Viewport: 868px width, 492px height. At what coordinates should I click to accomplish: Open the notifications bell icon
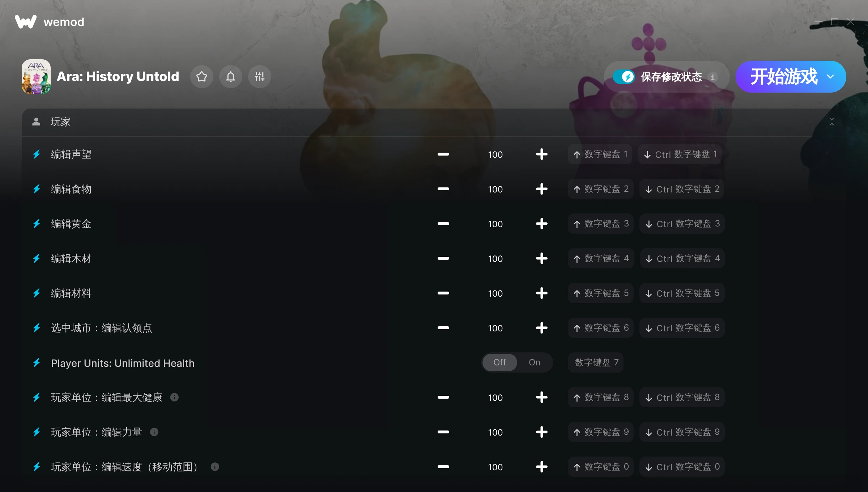pyautogui.click(x=231, y=77)
